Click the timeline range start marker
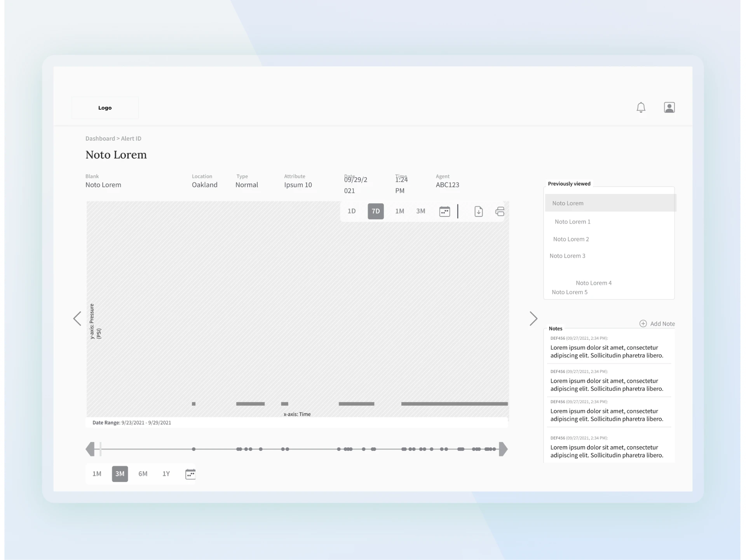 click(x=101, y=449)
